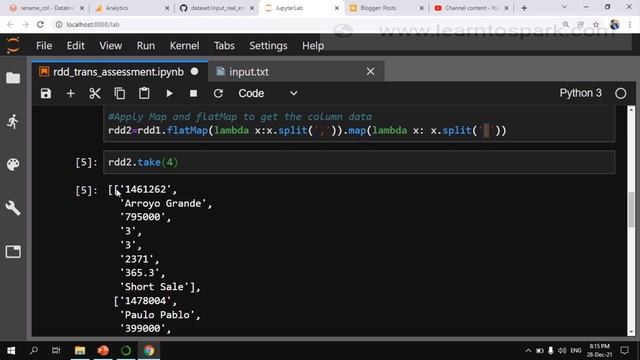Image resolution: width=640 pixels, height=360 pixels.
Task: Close the input.txt tab
Action: tap(370, 72)
